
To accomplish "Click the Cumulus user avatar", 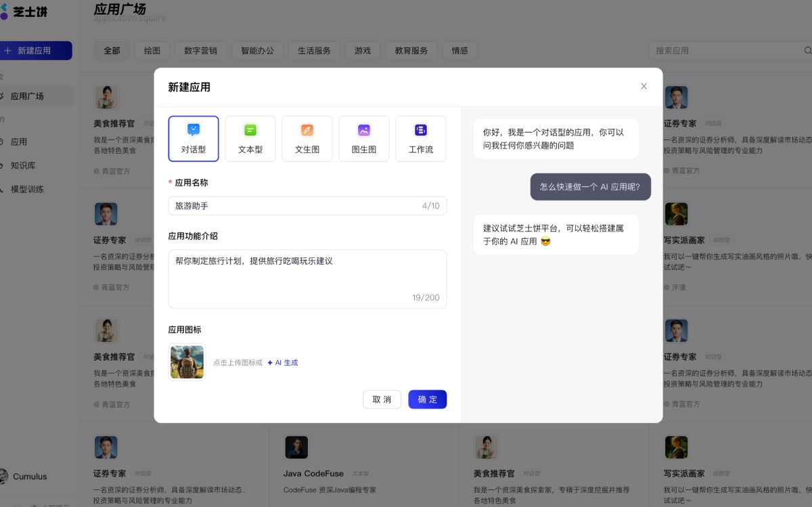I will click(x=3, y=476).
